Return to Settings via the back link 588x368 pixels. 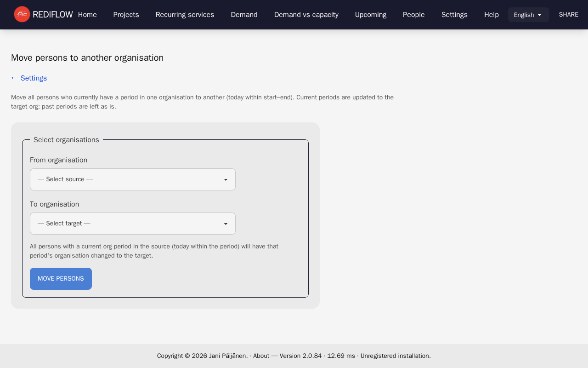[34, 78]
